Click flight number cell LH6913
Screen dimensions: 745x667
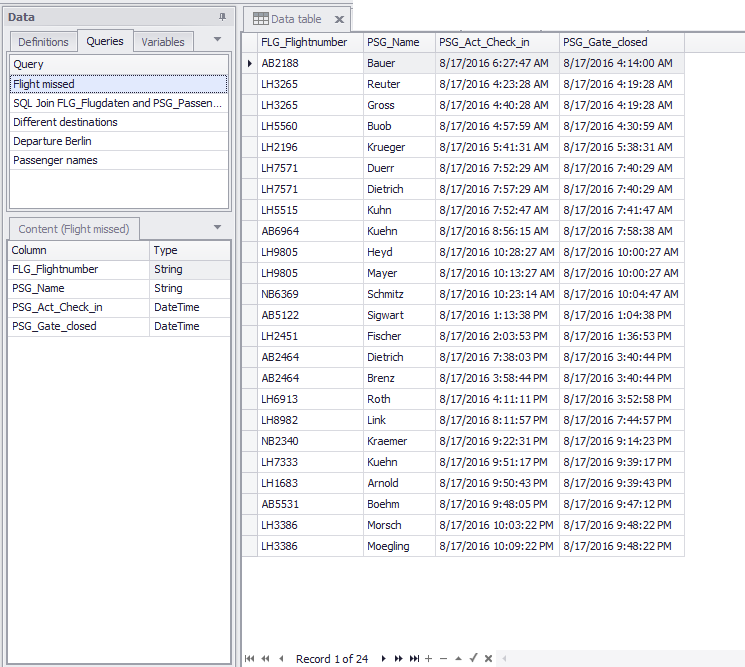(310, 399)
